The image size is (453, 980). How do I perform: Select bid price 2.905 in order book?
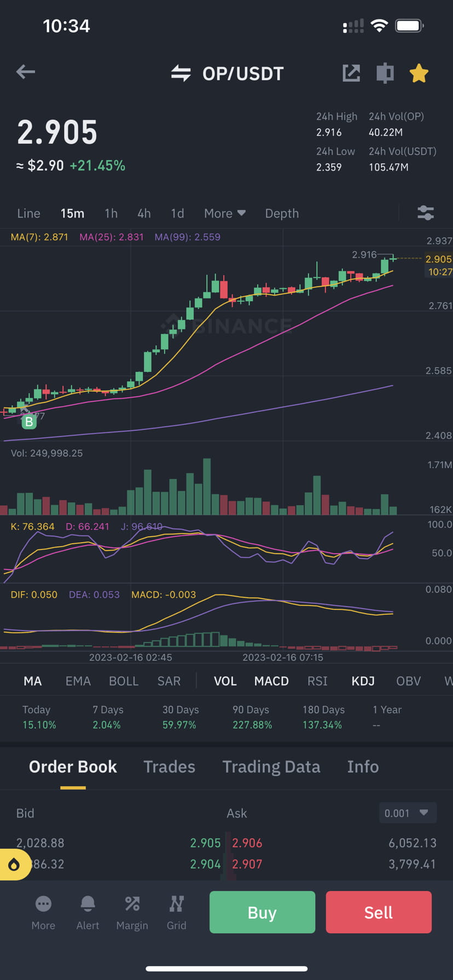(205, 843)
